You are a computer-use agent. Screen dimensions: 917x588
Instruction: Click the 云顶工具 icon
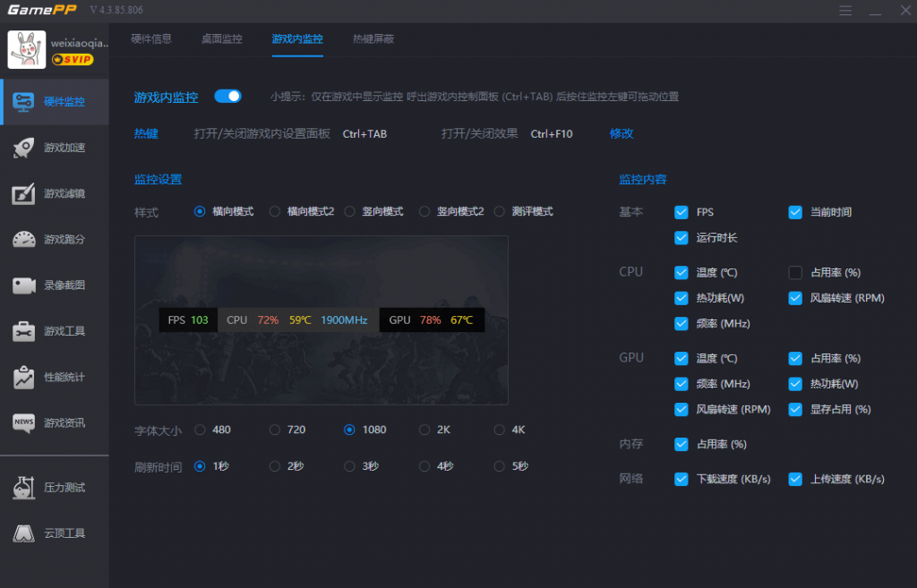(x=23, y=533)
